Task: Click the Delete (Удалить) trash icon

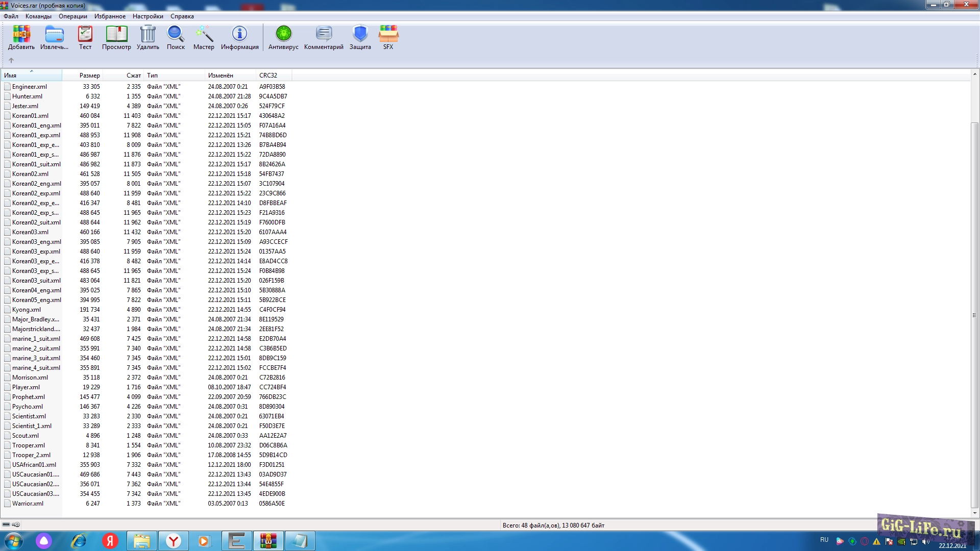Action: pyautogui.click(x=148, y=38)
